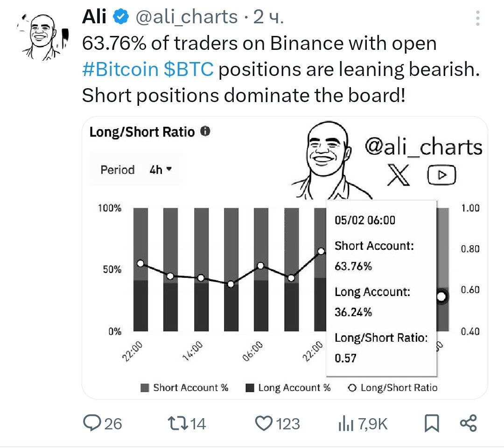
Task: Bookmark this tweet
Action: pos(432,423)
